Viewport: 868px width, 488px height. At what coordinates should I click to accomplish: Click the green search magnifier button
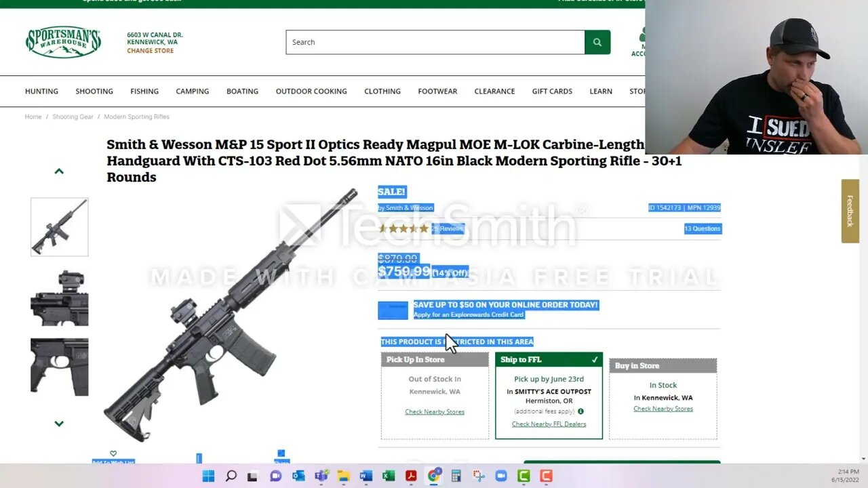[x=597, y=42]
